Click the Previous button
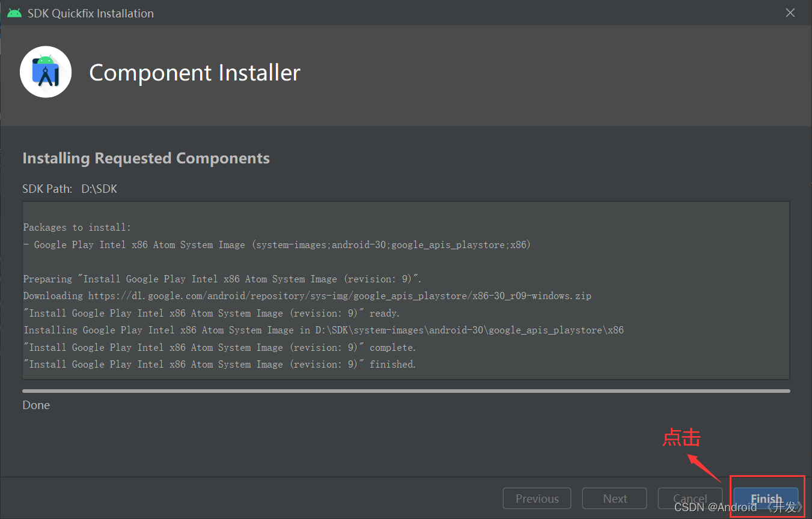The image size is (812, 519). 537,498
